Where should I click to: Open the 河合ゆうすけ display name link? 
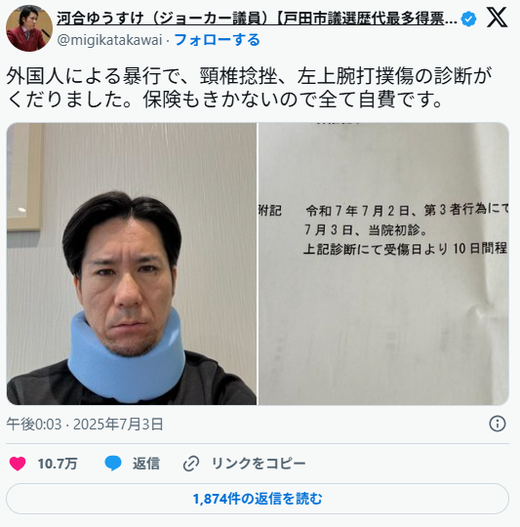[257, 18]
